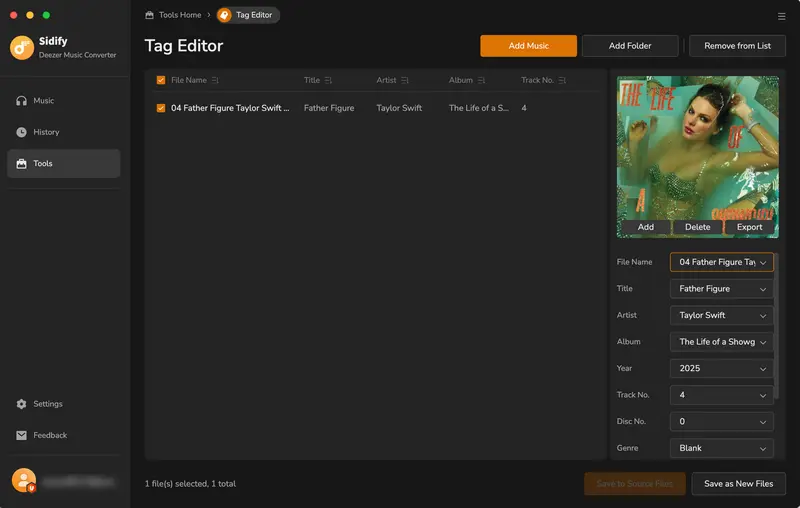Click Save to Source Files button
The width and height of the screenshot is (800, 508).
tap(635, 484)
